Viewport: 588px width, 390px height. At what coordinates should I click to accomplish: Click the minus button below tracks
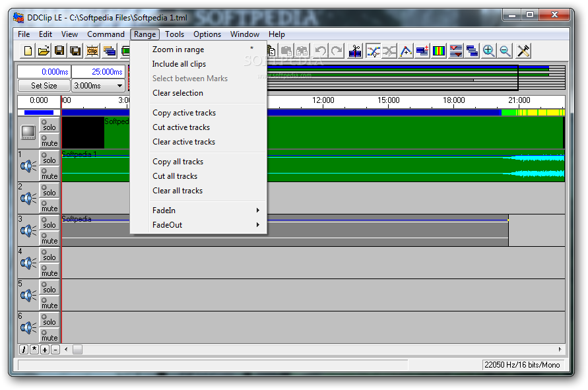pos(55,350)
